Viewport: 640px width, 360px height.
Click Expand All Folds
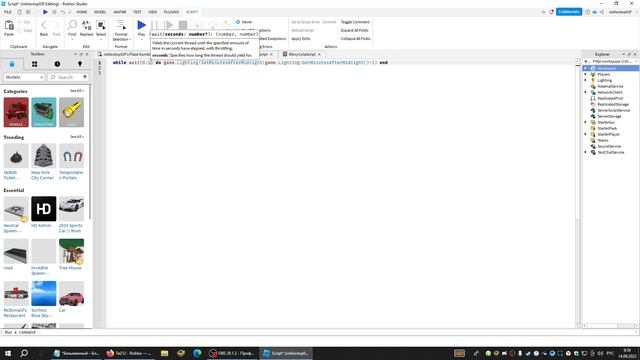point(354,30)
